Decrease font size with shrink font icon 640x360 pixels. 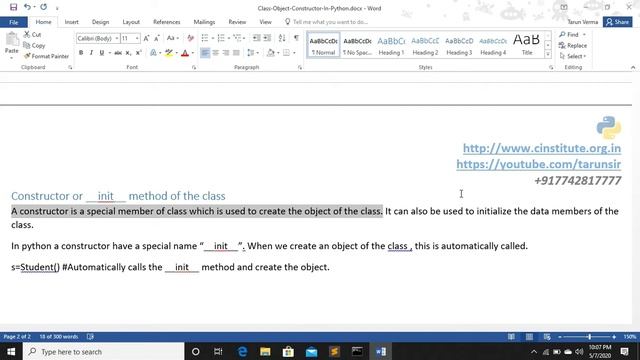(x=157, y=38)
